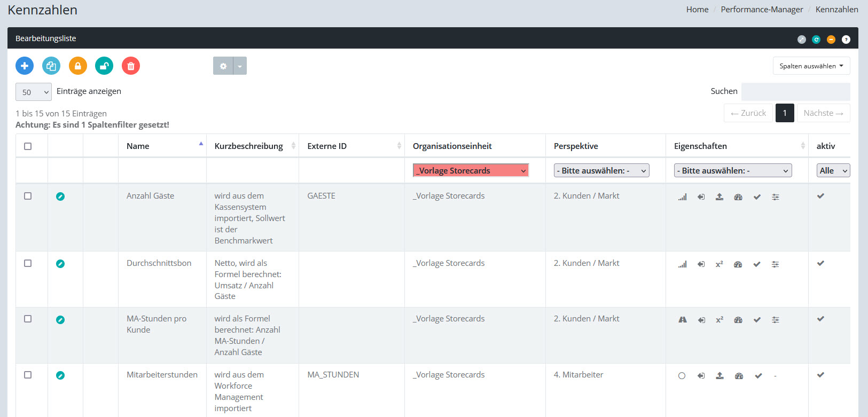Check the Durchschnittsbon row checkbox
Screen dimensions: 868x417
[x=28, y=263]
